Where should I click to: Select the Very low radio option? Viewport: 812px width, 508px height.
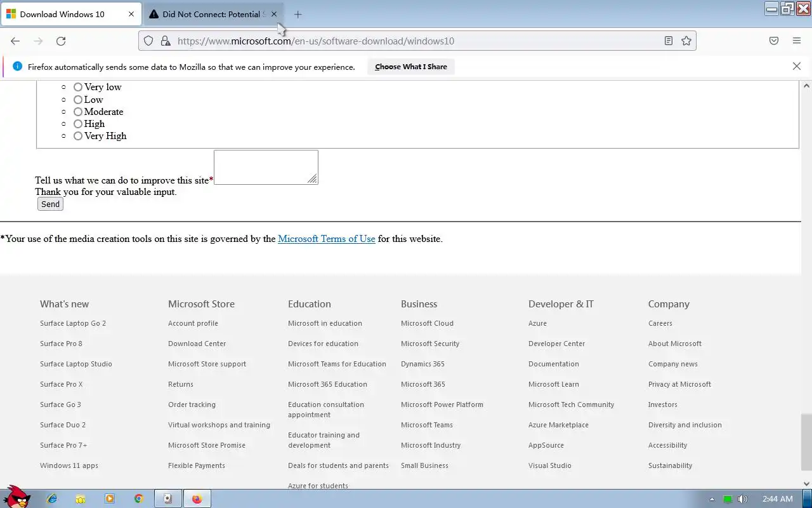pyautogui.click(x=78, y=87)
